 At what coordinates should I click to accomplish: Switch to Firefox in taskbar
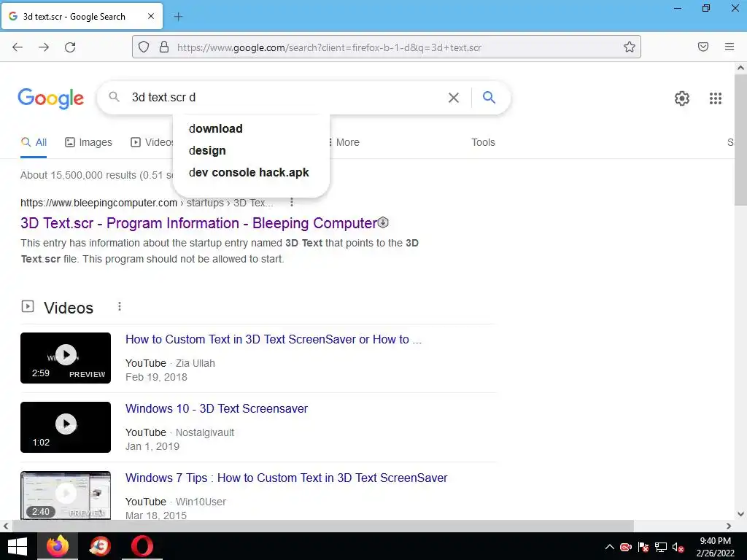point(57,546)
